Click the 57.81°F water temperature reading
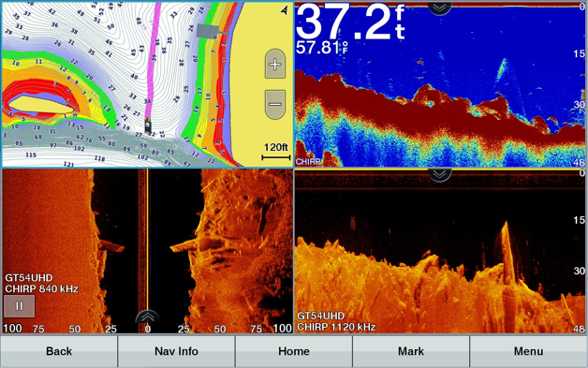 322,47
